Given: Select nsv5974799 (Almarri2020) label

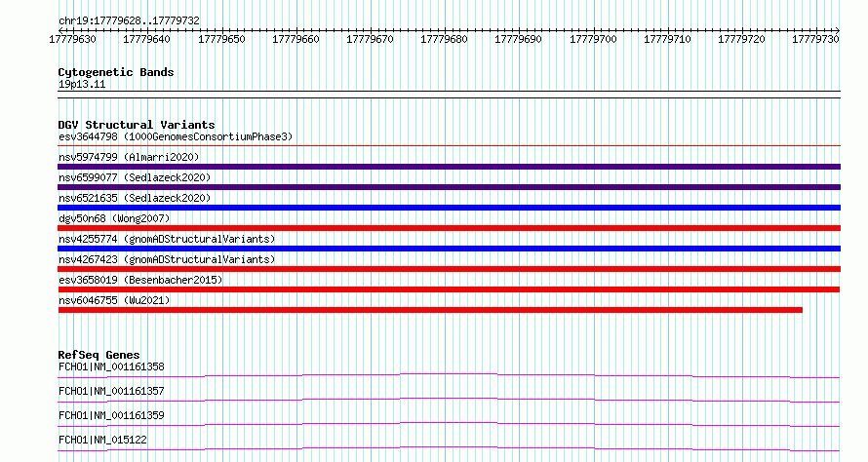Looking at the screenshot, I should pyautogui.click(x=129, y=157).
